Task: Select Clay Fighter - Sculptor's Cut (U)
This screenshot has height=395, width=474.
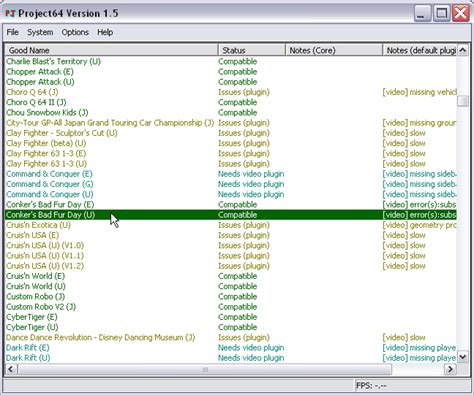Action: tap(62, 133)
